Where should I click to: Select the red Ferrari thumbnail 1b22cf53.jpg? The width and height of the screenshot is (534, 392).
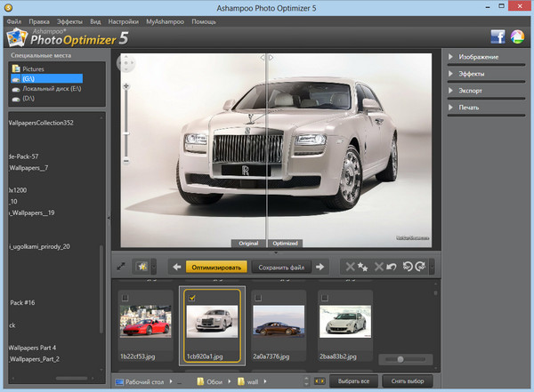(145, 321)
